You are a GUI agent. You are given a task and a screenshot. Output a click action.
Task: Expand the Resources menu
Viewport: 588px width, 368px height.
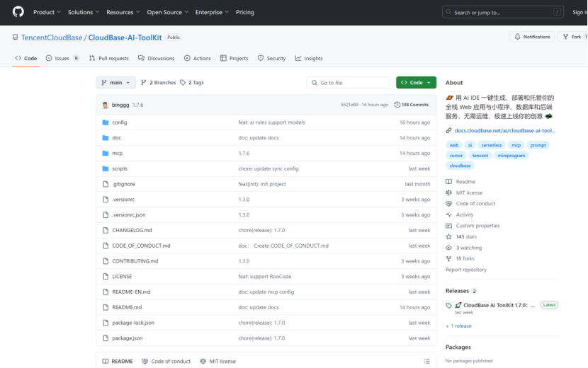point(123,12)
